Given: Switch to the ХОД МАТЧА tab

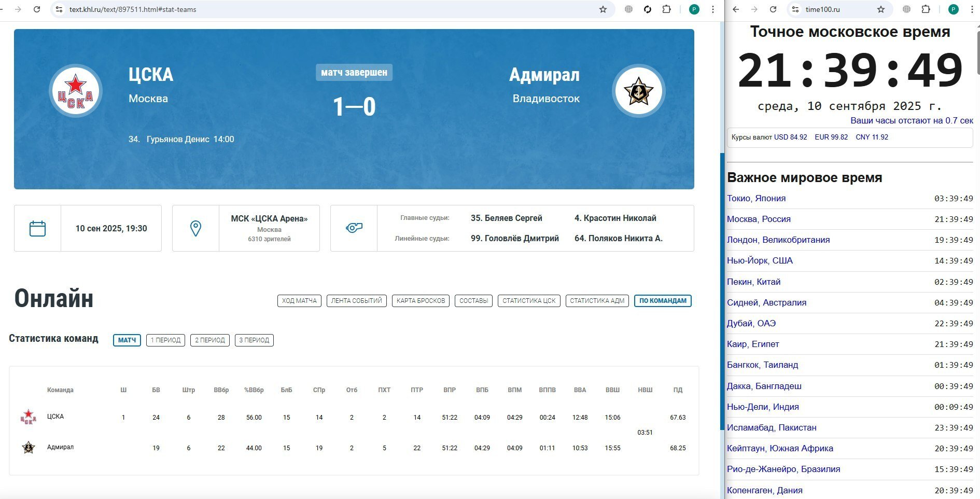Looking at the screenshot, I should click(299, 301).
